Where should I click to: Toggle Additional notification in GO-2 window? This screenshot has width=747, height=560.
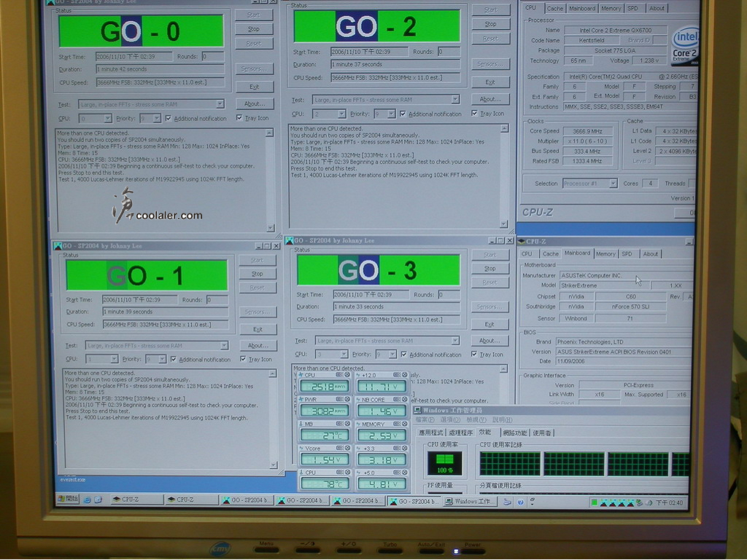click(403, 114)
